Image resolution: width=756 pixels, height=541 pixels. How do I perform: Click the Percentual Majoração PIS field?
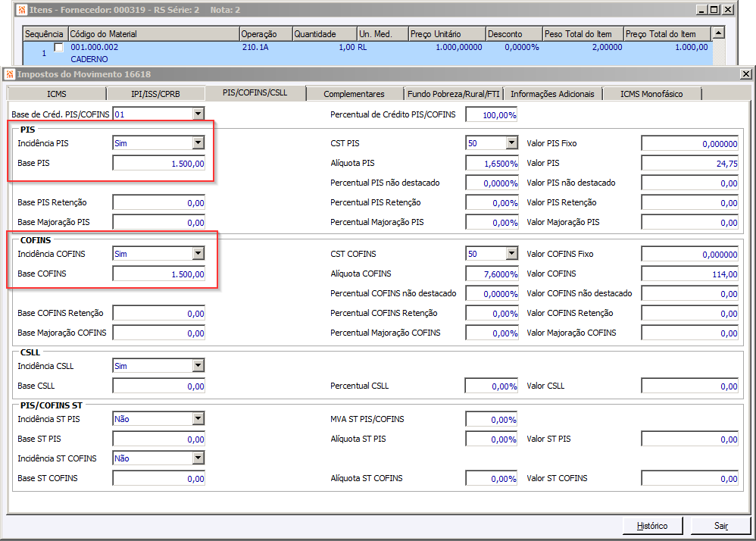click(492, 222)
